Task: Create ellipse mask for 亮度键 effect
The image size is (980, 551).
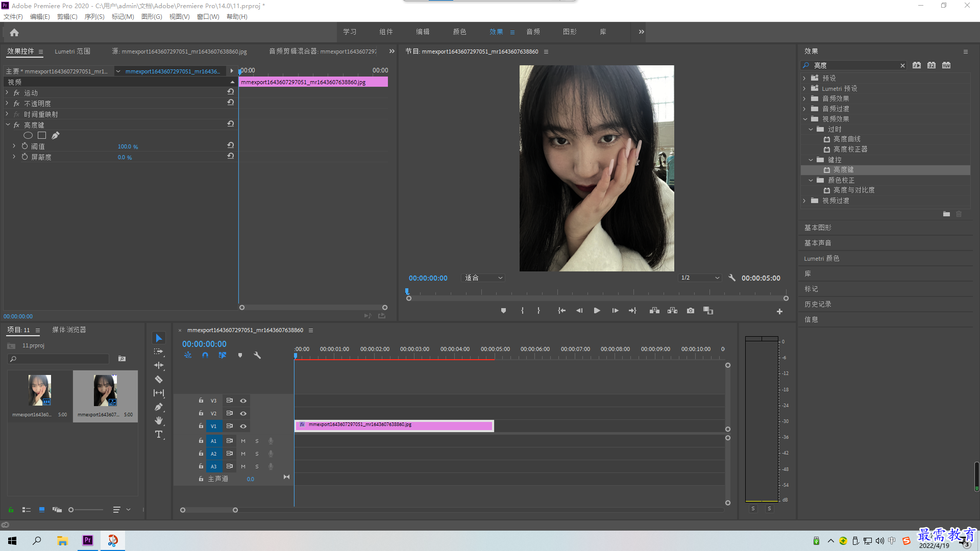Action: 28,135
